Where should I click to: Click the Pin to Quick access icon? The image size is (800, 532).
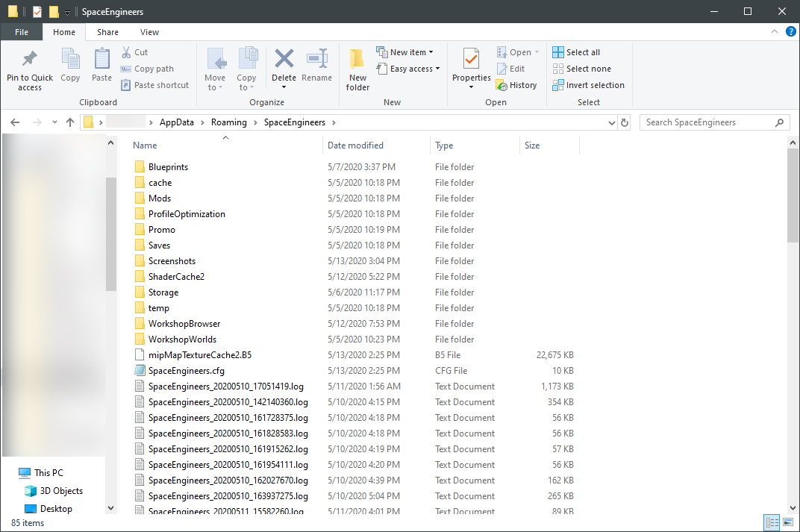point(30,60)
